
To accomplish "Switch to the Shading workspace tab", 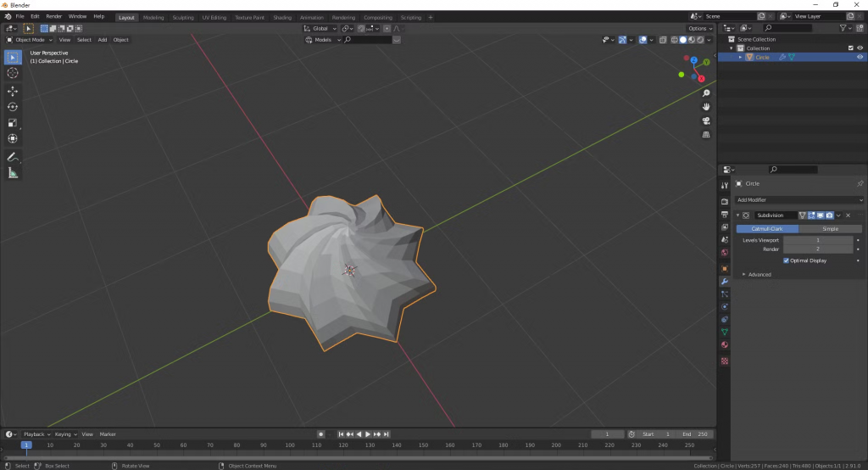I will click(x=281, y=17).
